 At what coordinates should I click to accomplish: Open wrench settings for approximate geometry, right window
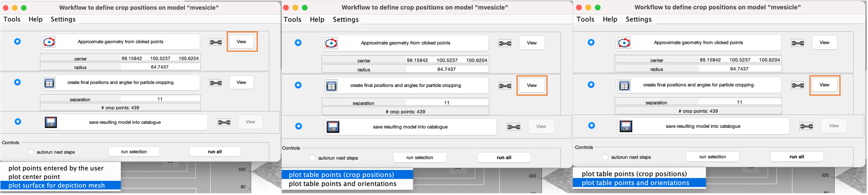[x=798, y=43]
